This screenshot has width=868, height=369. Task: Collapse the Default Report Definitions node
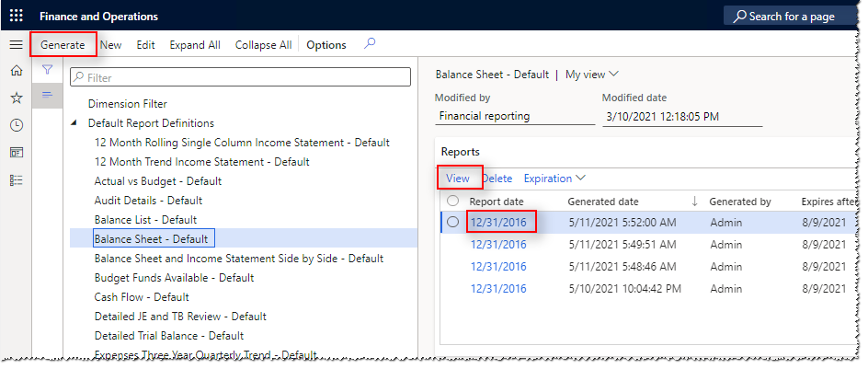tap(74, 123)
